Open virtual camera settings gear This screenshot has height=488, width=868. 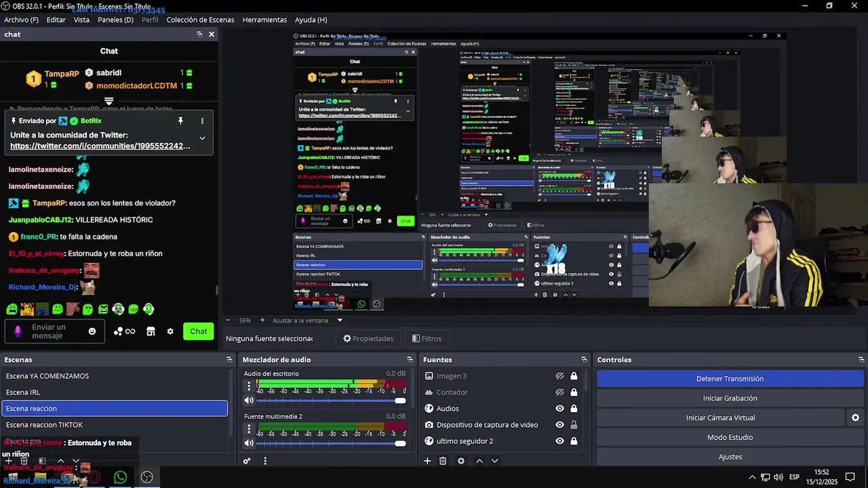click(x=856, y=418)
